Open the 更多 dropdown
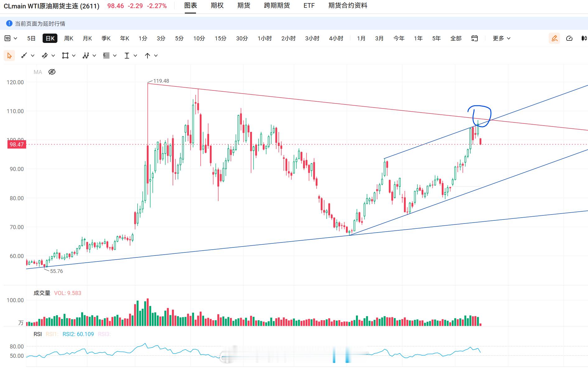 point(502,38)
